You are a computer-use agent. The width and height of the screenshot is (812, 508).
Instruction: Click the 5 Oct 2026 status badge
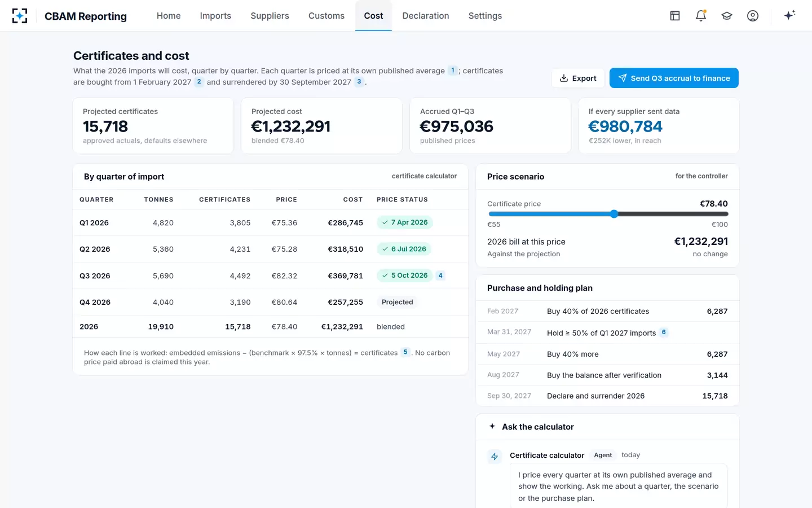point(405,275)
